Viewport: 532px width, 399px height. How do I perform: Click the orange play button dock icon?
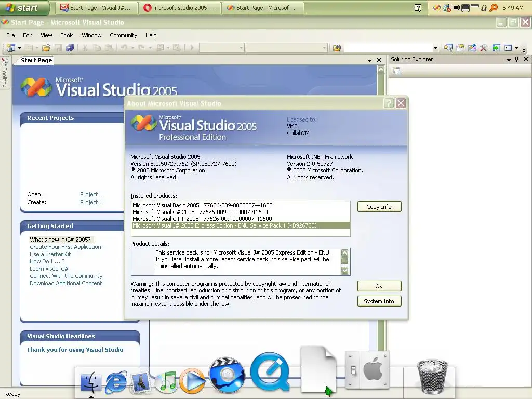192,381
